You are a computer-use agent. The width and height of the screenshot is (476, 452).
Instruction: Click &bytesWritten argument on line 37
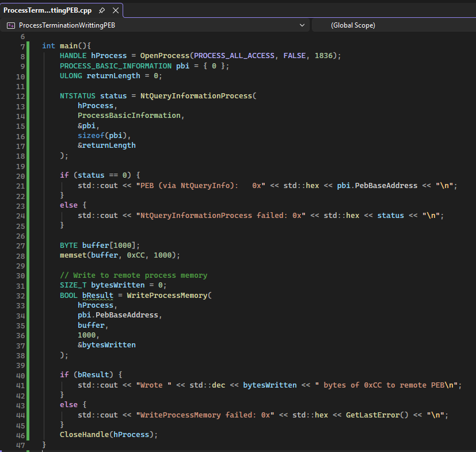106,345
